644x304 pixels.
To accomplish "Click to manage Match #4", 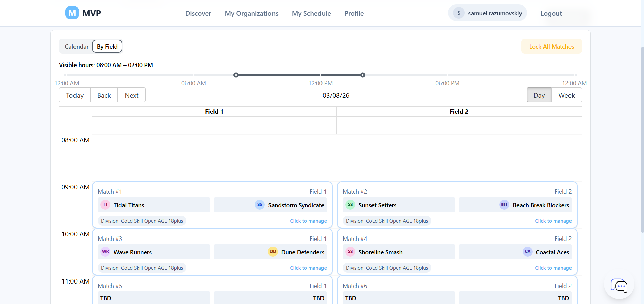I will point(553,268).
